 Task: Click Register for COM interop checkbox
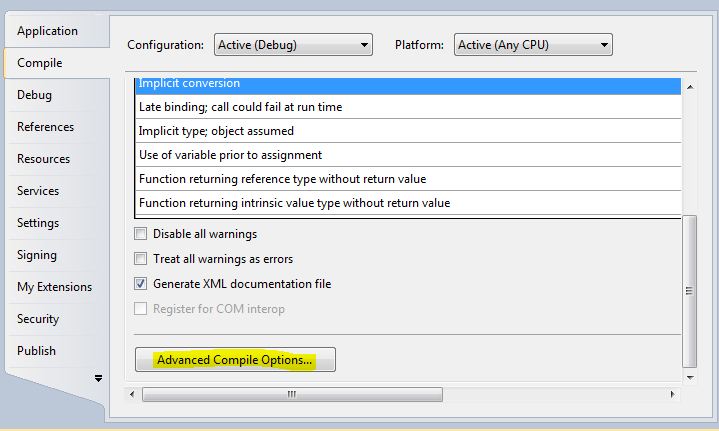[140, 309]
